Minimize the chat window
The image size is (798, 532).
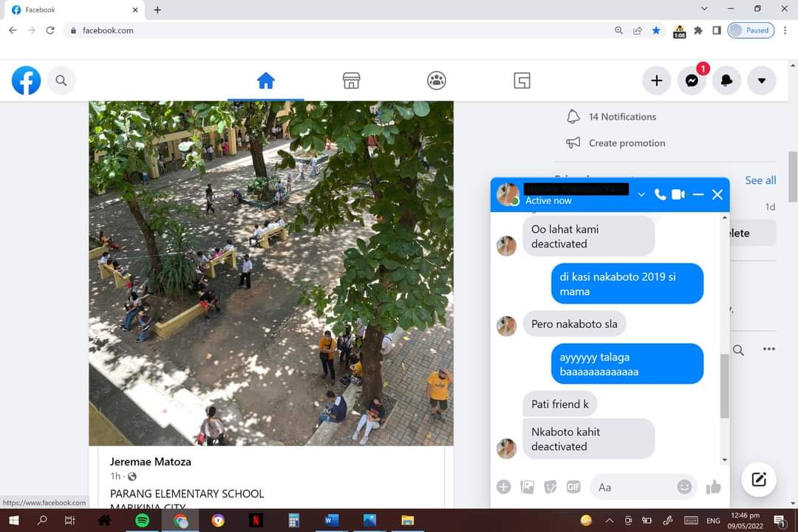pos(698,194)
